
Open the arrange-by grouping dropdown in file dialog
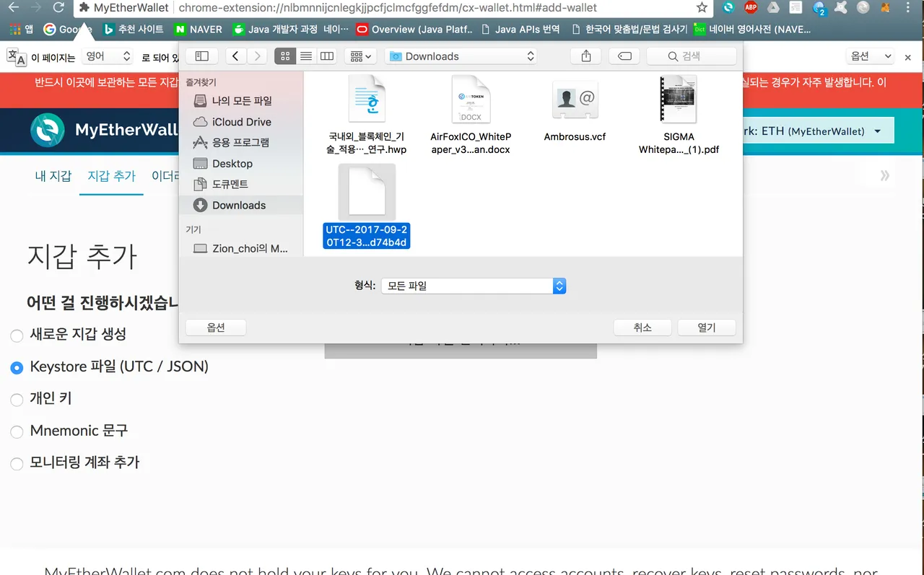360,56
